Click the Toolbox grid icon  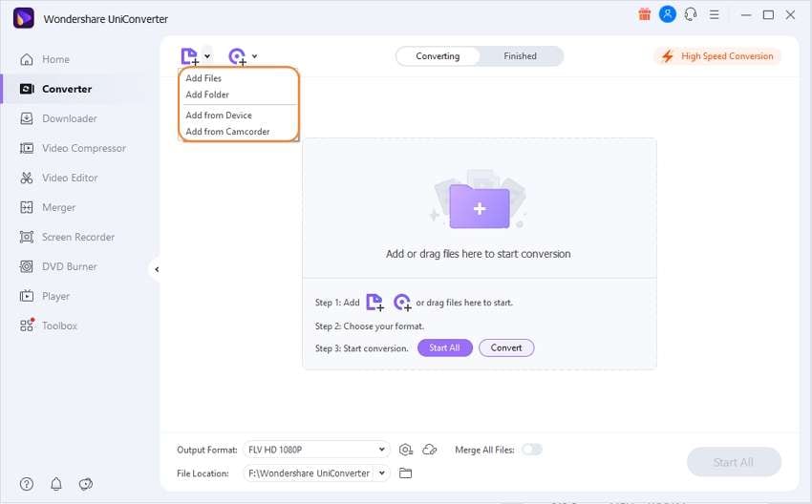coord(27,325)
